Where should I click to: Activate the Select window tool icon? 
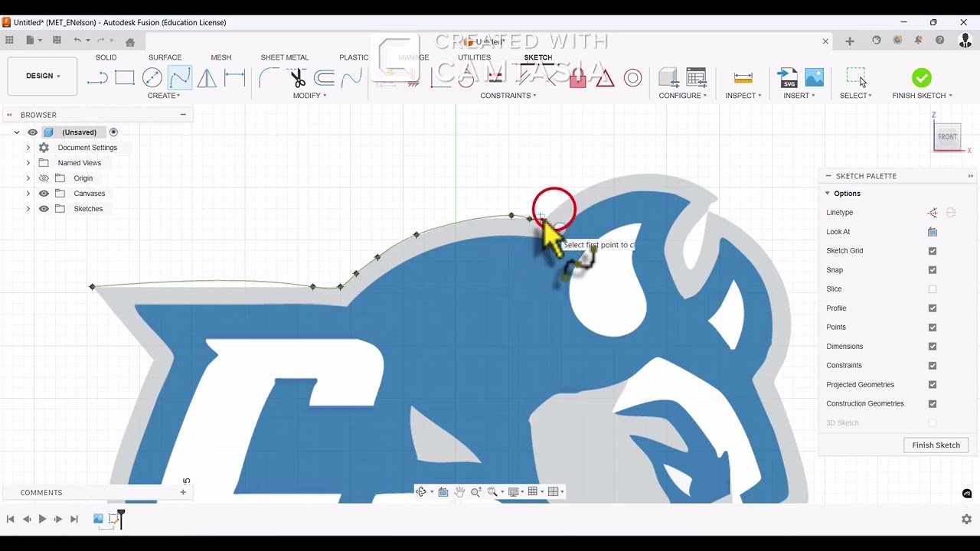[856, 77]
